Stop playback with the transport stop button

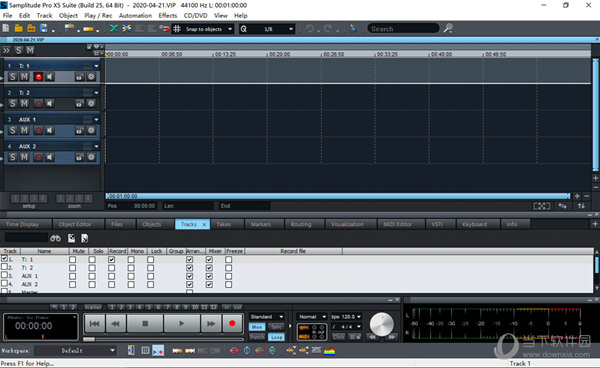[145, 324]
